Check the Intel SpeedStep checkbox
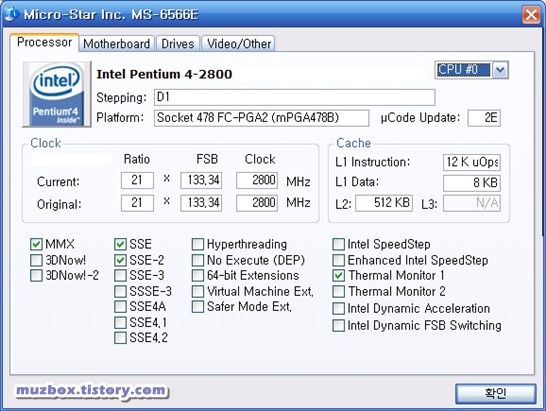 (338, 245)
